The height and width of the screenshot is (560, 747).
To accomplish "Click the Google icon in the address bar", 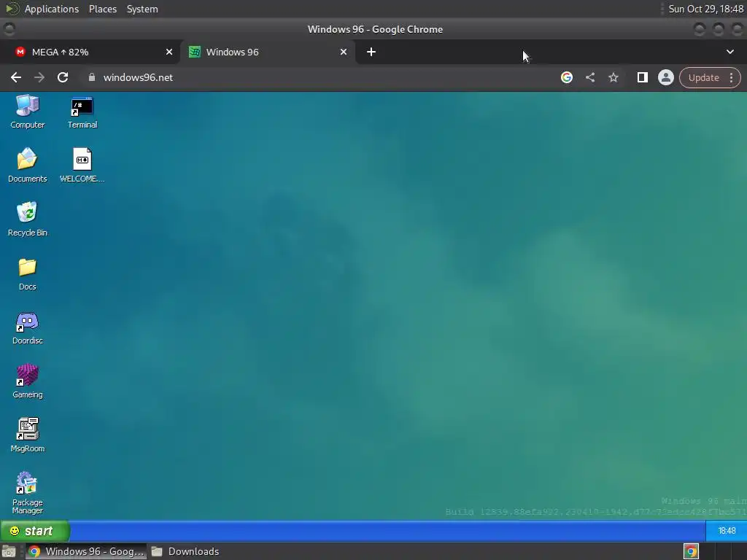I will (x=566, y=77).
